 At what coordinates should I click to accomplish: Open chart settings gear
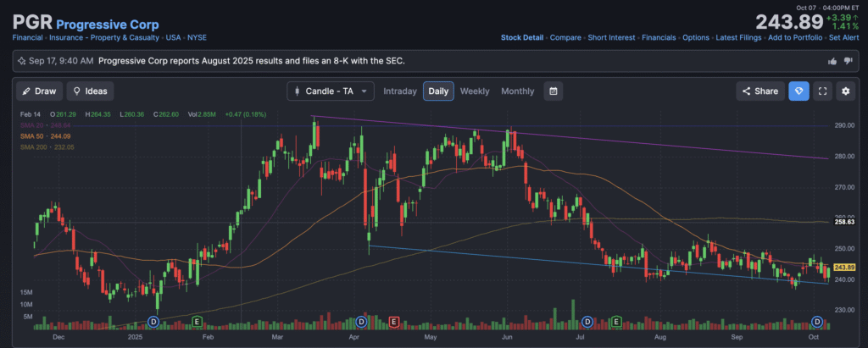pos(844,91)
